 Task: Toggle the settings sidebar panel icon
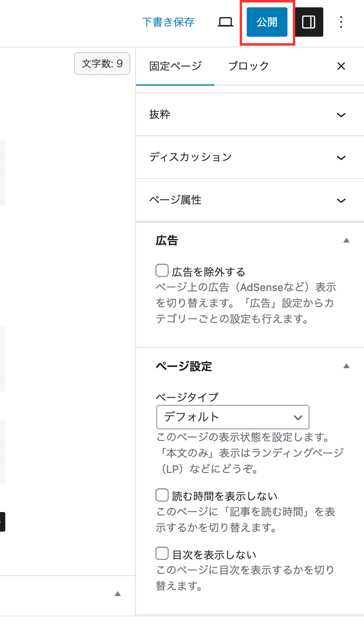[309, 22]
